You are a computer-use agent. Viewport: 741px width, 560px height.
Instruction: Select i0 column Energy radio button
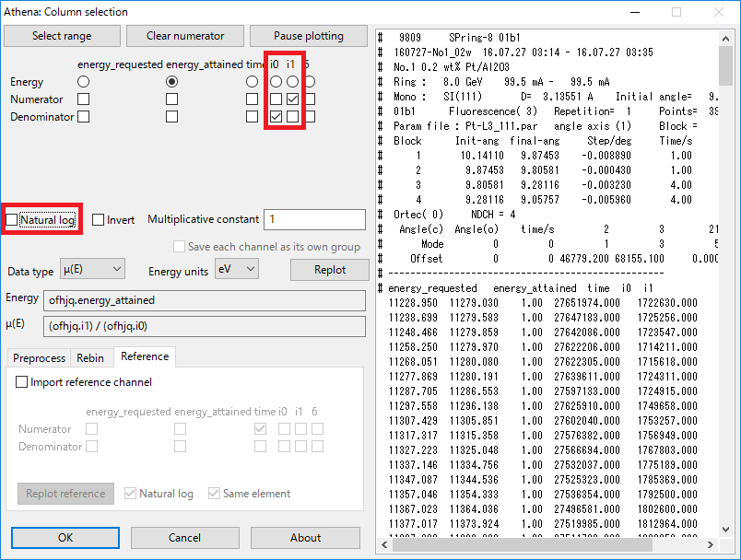pyautogui.click(x=276, y=82)
